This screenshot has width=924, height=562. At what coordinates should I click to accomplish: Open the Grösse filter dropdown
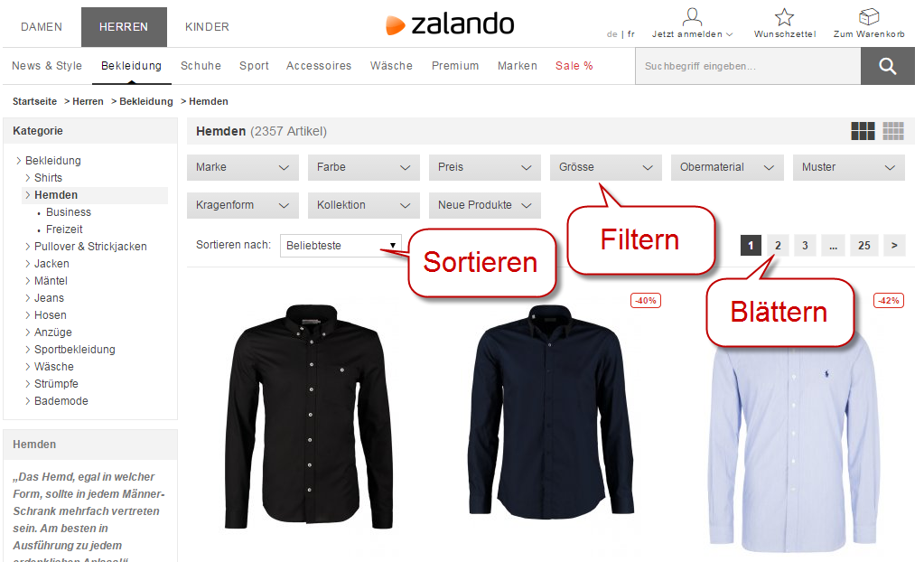[606, 167]
